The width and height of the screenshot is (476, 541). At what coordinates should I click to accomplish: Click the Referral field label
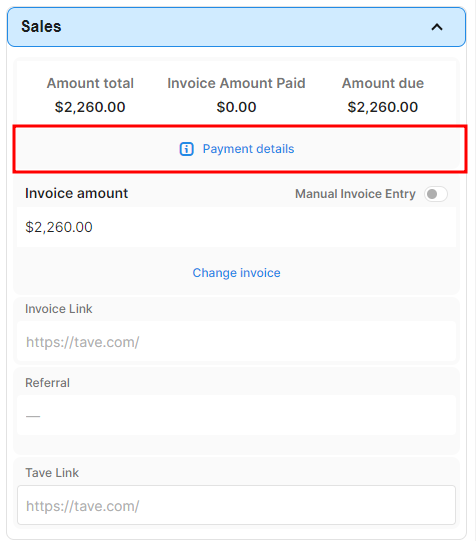click(47, 383)
